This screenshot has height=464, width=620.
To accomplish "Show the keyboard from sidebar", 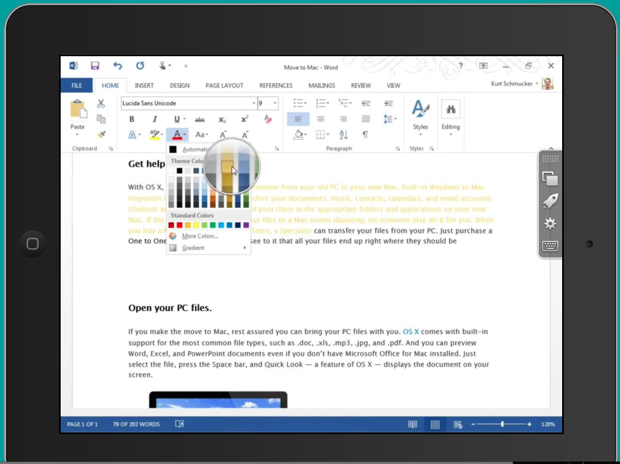I will click(x=550, y=246).
